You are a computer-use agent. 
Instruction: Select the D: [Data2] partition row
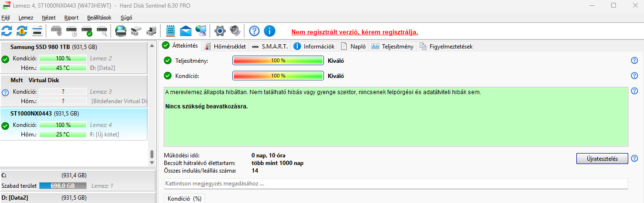click(77, 197)
